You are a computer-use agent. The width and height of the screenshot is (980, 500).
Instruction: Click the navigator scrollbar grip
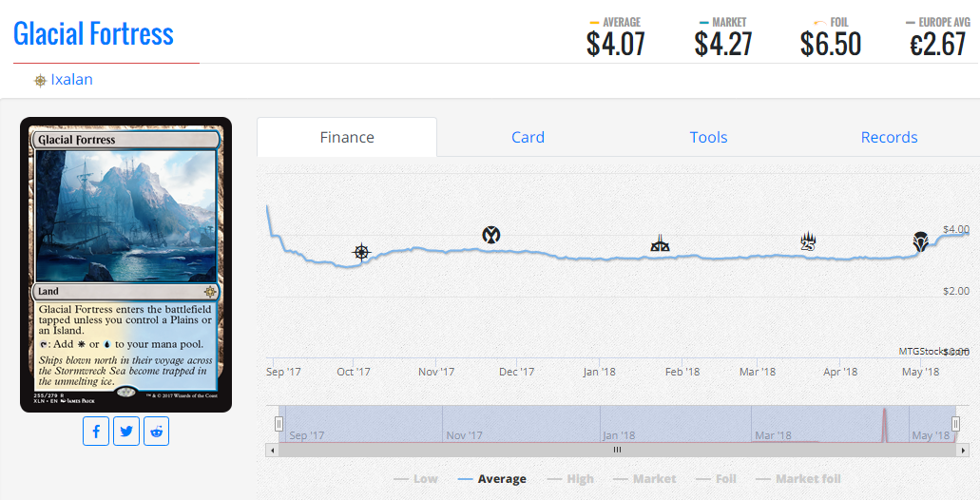click(617, 450)
